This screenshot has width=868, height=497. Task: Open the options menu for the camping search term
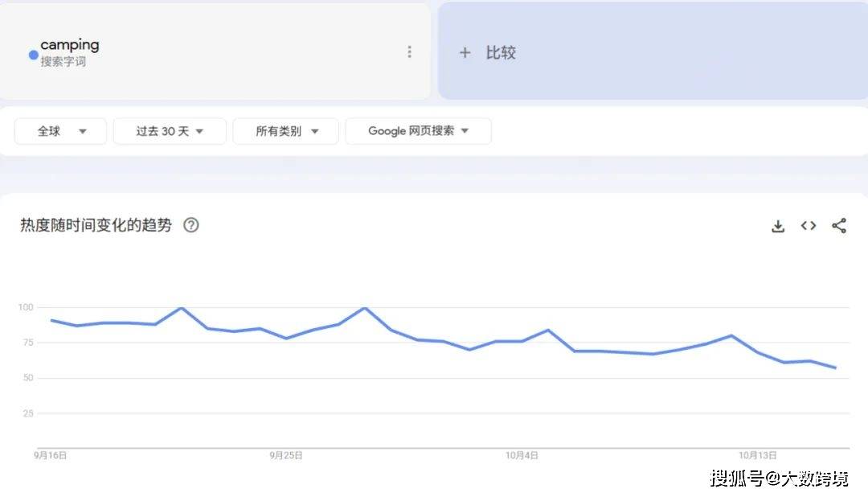410,51
